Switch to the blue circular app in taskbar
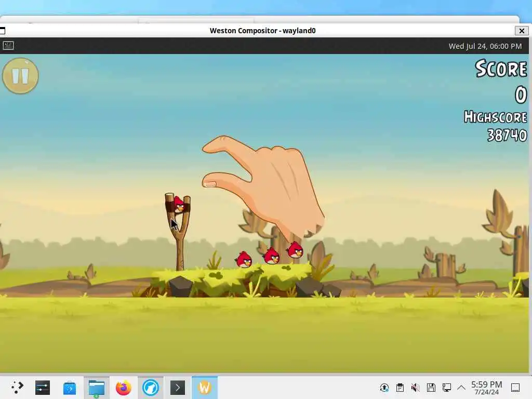Screen dimensions: 532x399 point(151,388)
